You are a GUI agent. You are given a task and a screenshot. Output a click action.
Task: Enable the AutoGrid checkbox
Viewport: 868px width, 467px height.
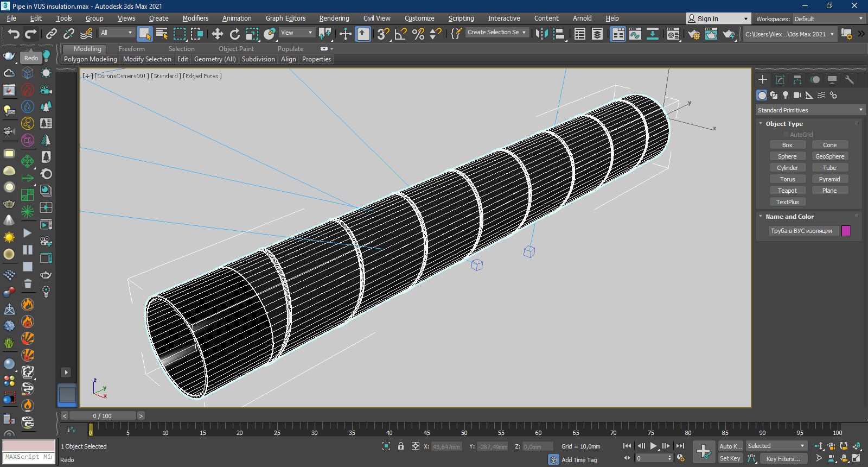(x=786, y=135)
